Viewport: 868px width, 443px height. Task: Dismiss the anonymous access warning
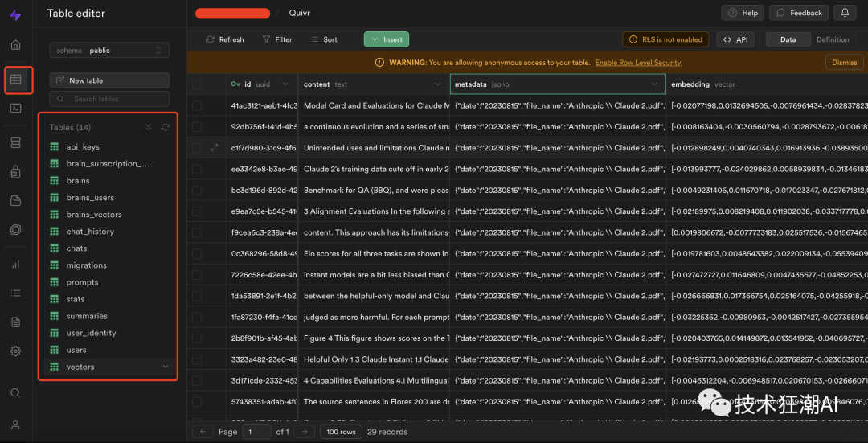[x=844, y=63]
